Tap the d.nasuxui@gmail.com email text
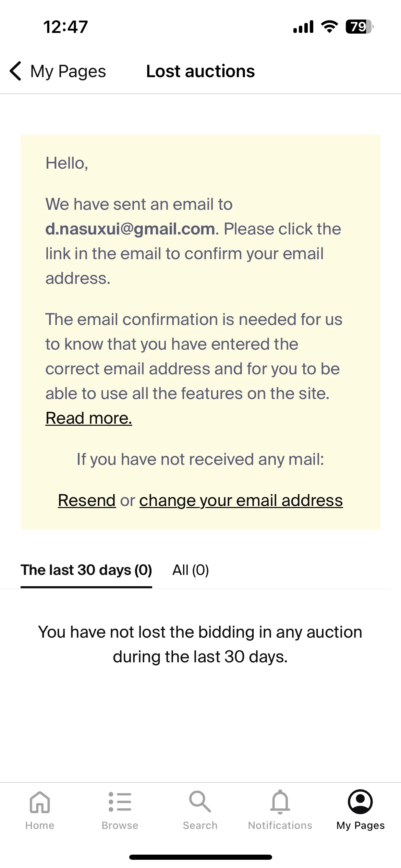Screen dimensions: 401x868 (130, 229)
